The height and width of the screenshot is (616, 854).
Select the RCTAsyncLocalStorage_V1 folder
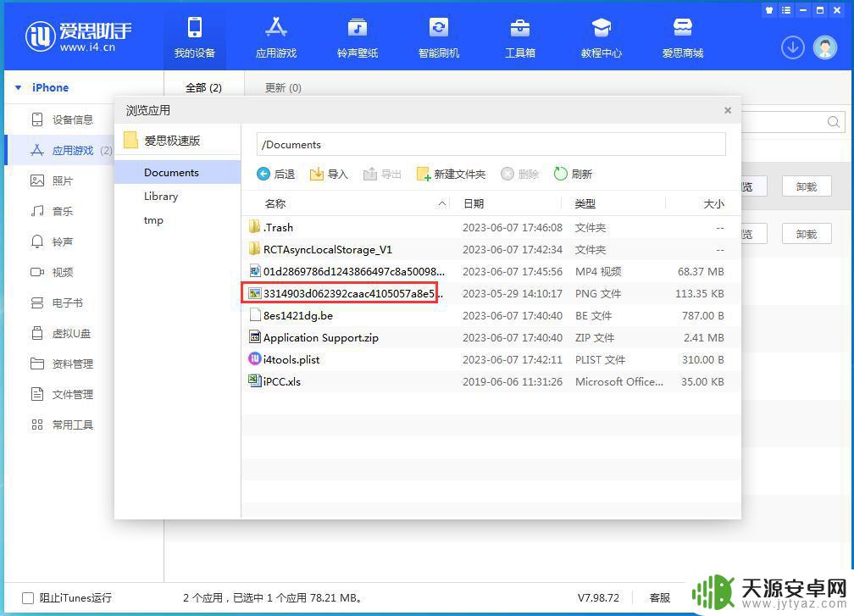[491, 249]
